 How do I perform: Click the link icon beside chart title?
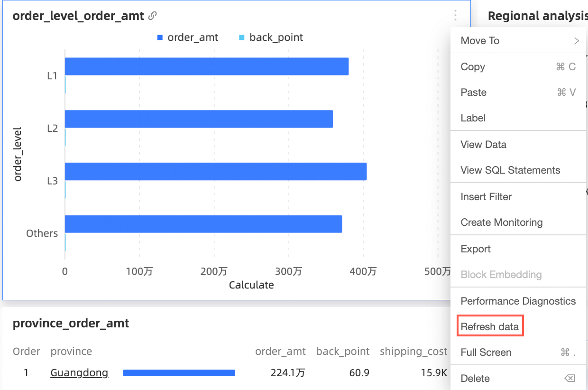tap(152, 16)
